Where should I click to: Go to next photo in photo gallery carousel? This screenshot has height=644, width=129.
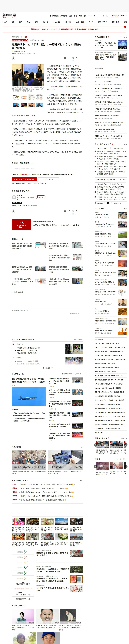coord(126,466)
